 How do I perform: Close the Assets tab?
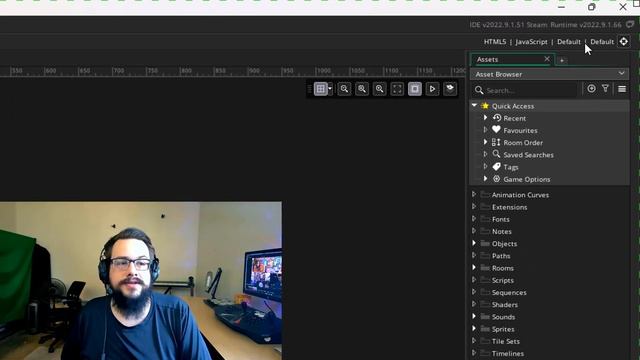coord(547,59)
